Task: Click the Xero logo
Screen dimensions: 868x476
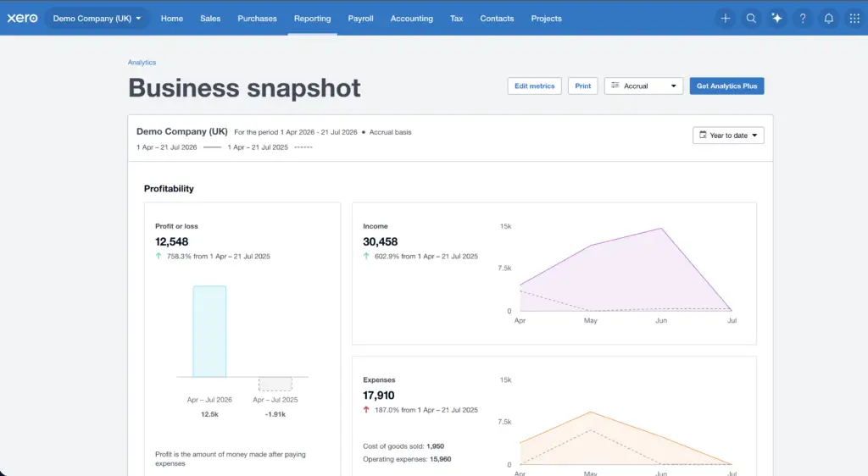Action: 22,19
